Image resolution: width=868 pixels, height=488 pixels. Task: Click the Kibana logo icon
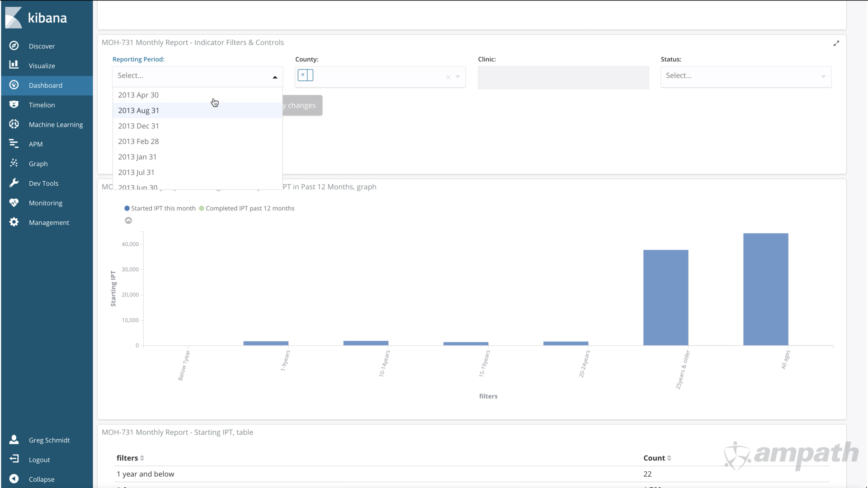click(14, 18)
